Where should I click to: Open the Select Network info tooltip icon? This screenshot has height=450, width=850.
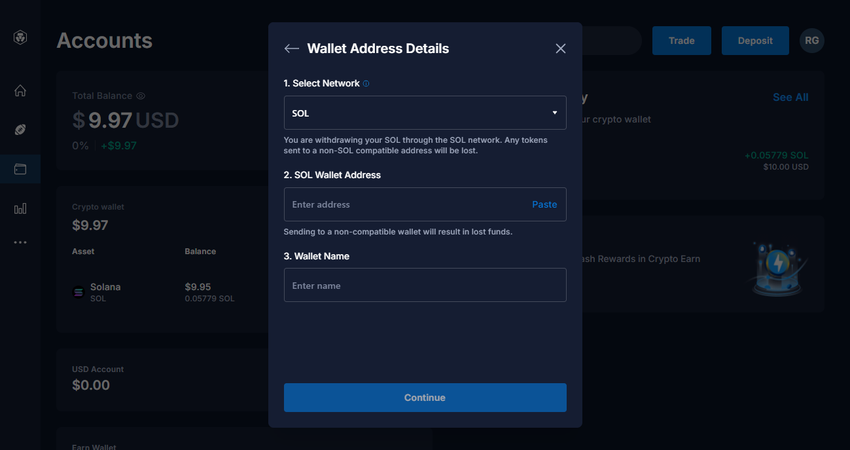[366, 83]
